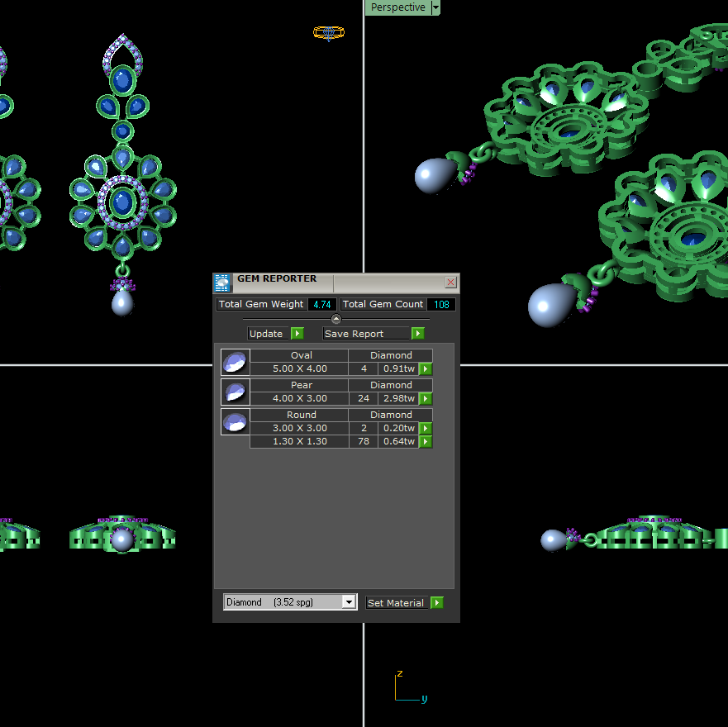This screenshot has height=727, width=728.
Task: Click green arrow for 0.20tw round row
Action: (x=426, y=429)
